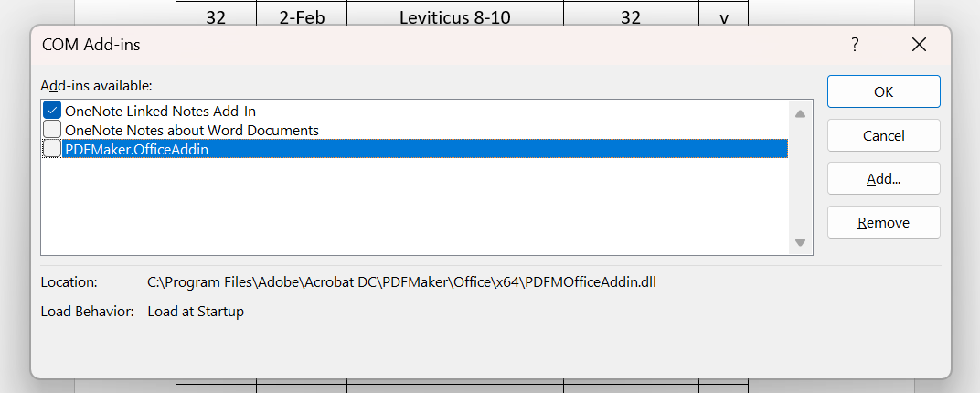Click the list's scroll up arrow
The image size is (980, 393).
(x=800, y=114)
